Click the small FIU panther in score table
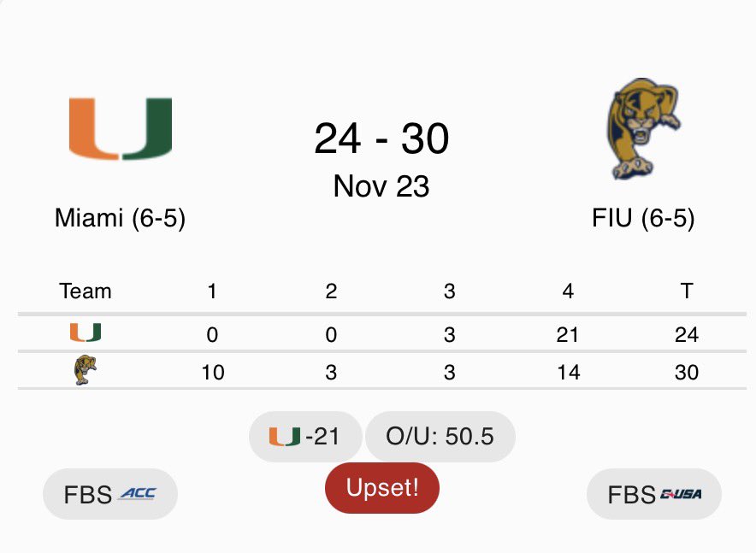This screenshot has width=756, height=553. (86, 371)
